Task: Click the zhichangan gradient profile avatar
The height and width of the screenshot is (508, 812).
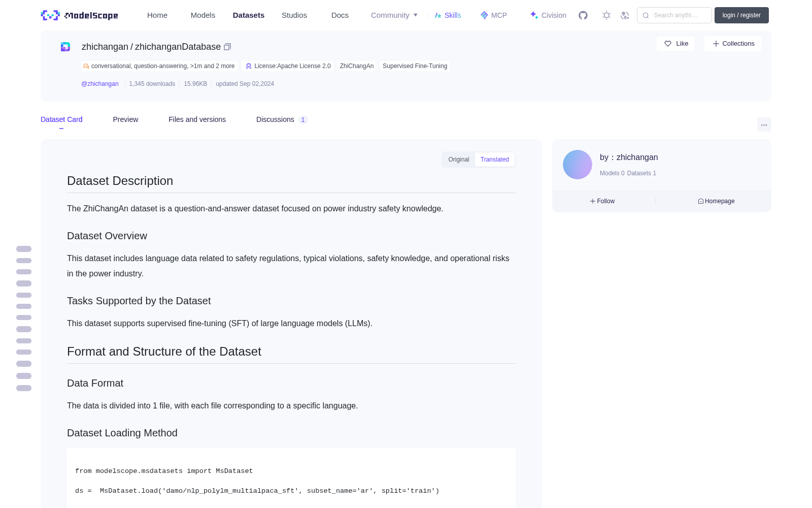Action: tap(578, 165)
